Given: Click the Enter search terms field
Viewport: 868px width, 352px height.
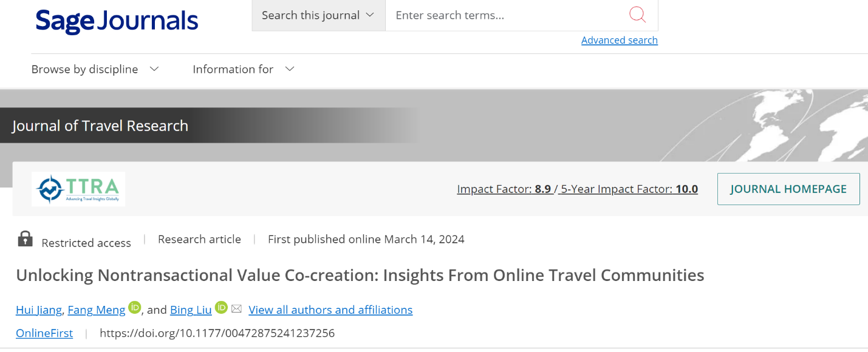Looking at the screenshot, I should point(507,15).
